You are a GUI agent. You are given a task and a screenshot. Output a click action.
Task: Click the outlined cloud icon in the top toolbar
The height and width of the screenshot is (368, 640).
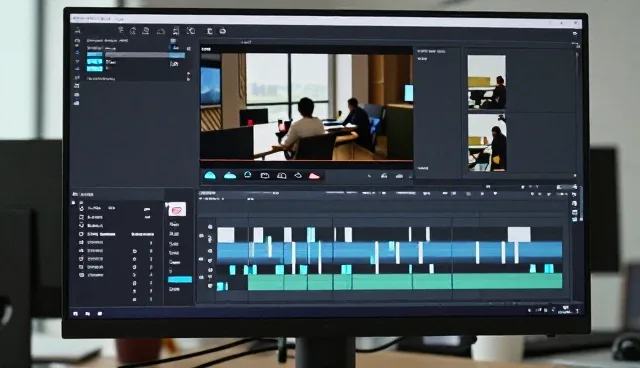(x=161, y=31)
